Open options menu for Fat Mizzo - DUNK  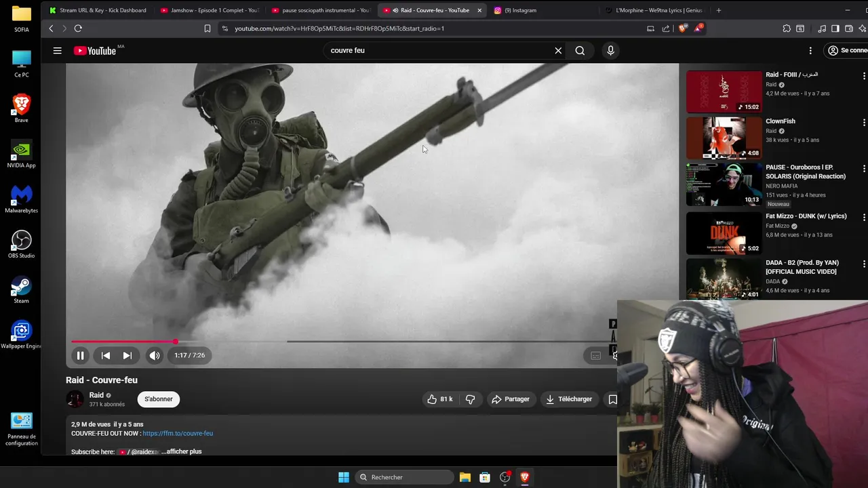tap(864, 217)
